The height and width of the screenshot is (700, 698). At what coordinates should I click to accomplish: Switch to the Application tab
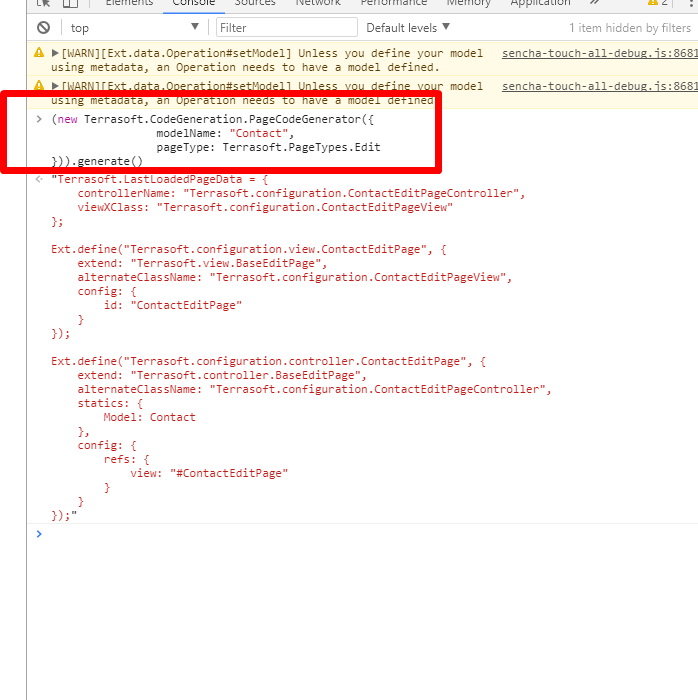pyautogui.click(x=540, y=3)
